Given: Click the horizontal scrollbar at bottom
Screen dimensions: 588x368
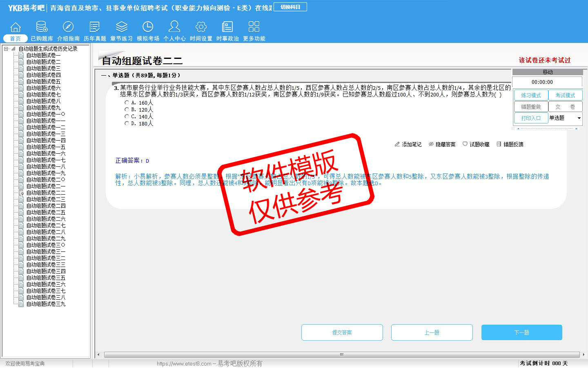Looking at the screenshot, I should pos(341,355).
